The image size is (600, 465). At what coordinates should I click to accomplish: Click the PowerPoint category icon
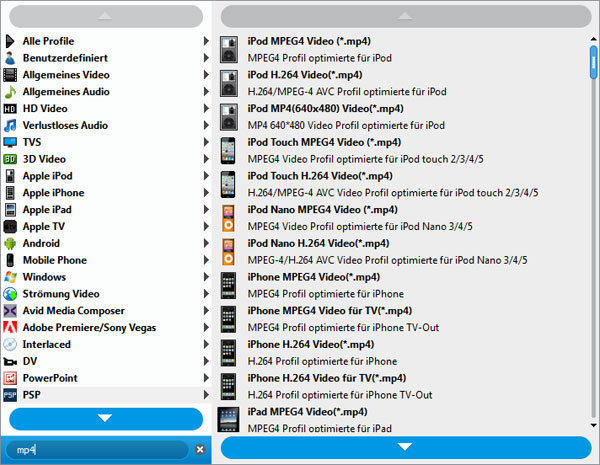(10, 378)
